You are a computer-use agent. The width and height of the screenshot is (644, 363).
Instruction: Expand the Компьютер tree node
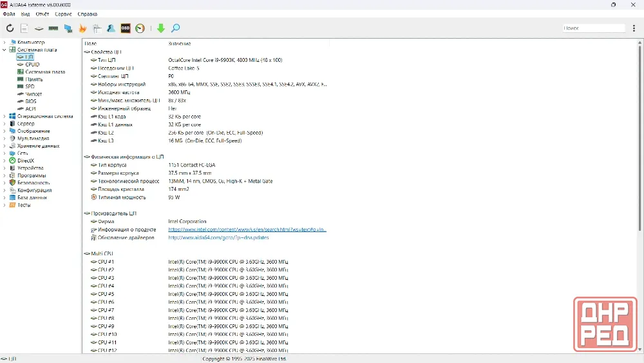(5, 43)
